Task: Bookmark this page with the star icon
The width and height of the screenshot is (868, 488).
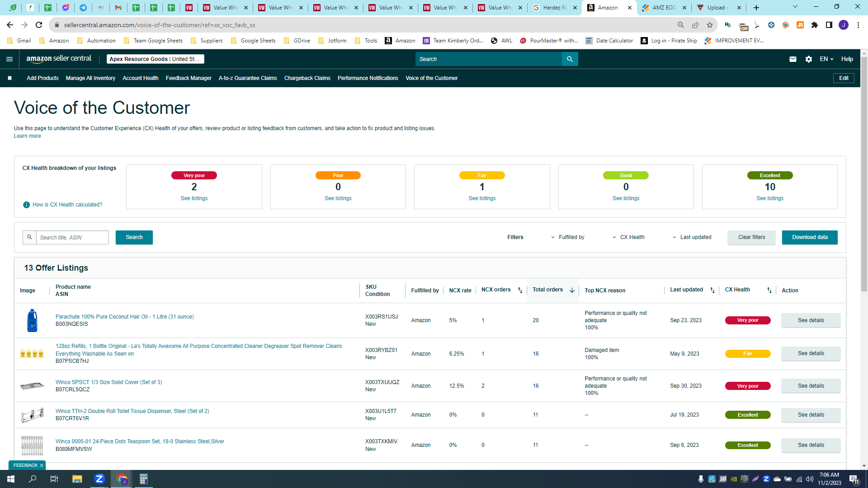Action: coord(710,25)
